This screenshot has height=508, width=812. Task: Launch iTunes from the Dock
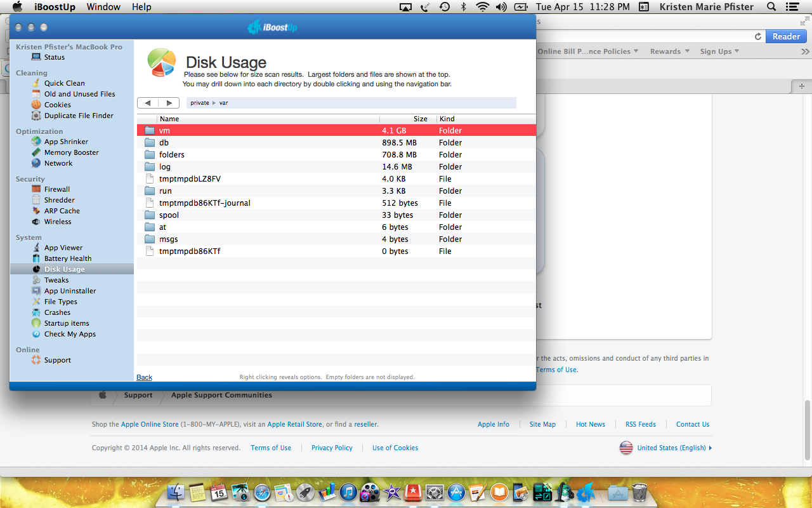(x=348, y=491)
